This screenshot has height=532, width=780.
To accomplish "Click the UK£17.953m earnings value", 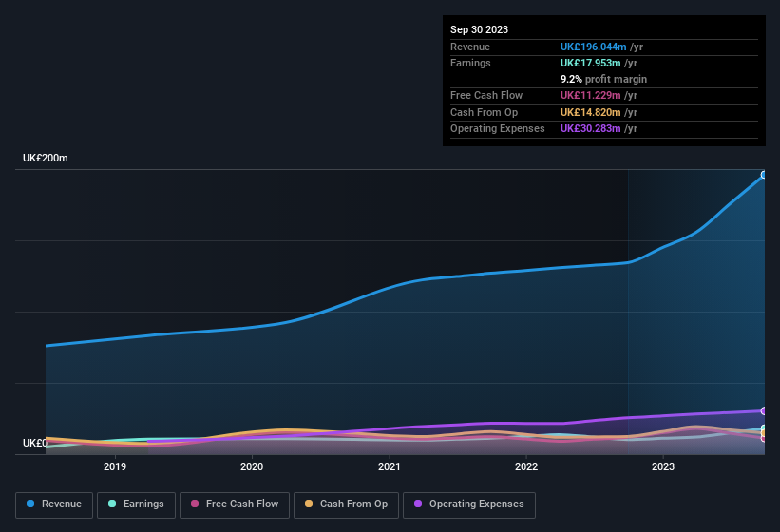I will (591, 63).
